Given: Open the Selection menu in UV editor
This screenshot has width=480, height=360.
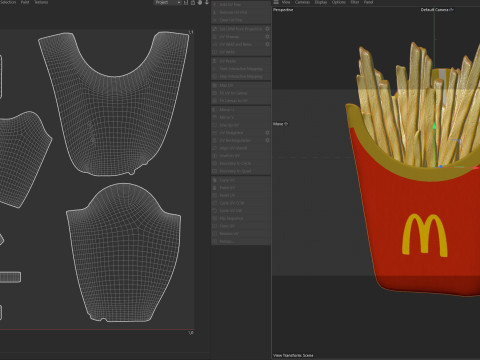Looking at the screenshot, I should (8, 2).
